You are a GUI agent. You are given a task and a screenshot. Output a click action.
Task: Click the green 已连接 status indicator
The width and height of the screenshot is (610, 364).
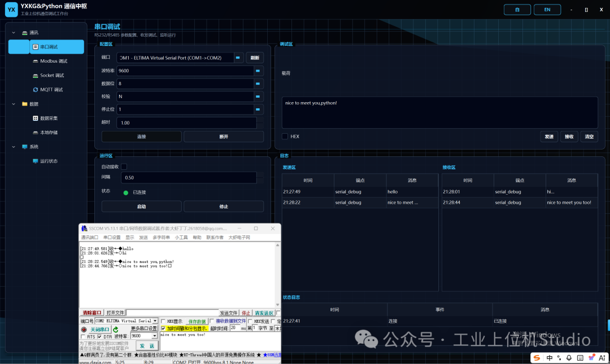[x=125, y=192]
